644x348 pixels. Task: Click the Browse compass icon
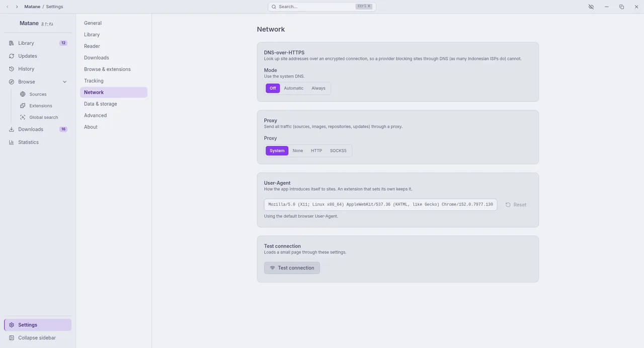point(12,82)
